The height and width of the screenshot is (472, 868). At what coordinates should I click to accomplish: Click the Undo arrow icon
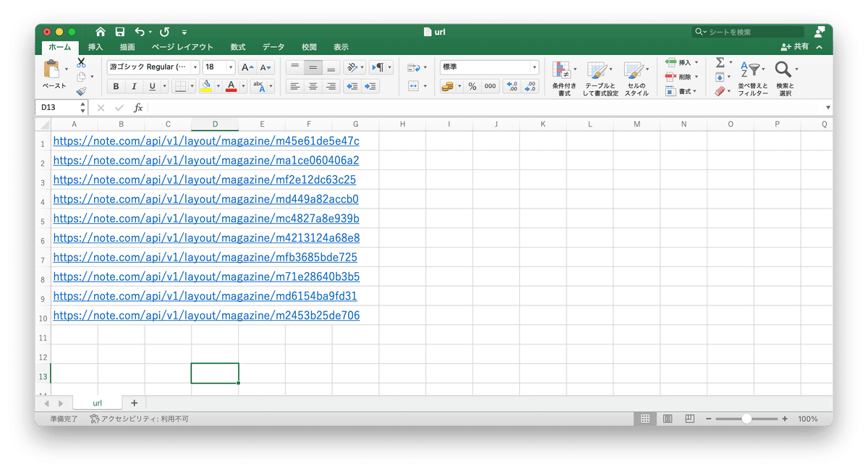(140, 32)
